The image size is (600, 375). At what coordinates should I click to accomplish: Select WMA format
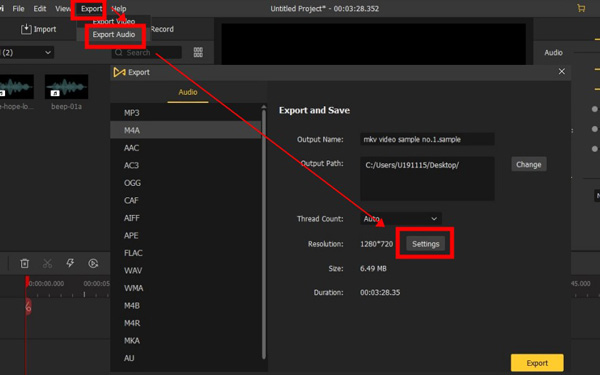(x=186, y=288)
